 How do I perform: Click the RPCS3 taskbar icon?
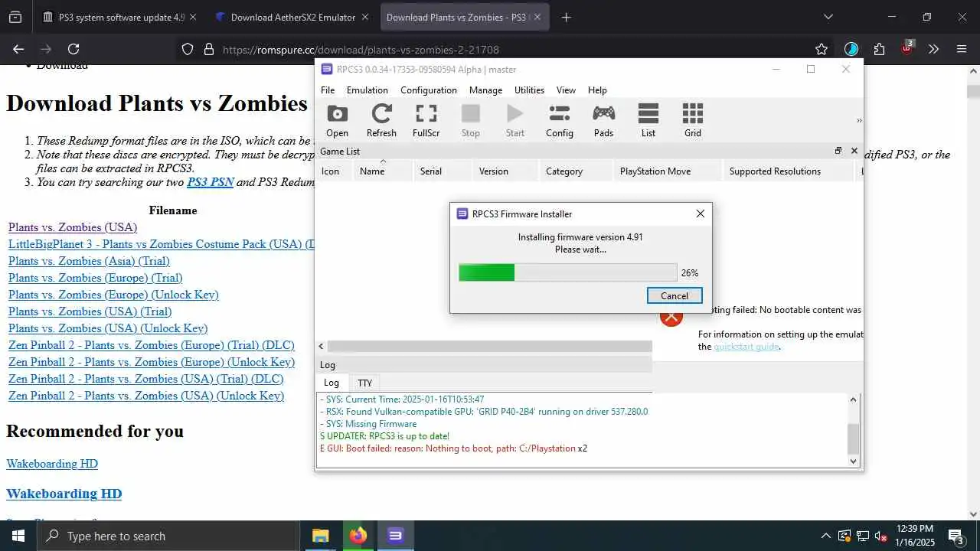click(395, 536)
